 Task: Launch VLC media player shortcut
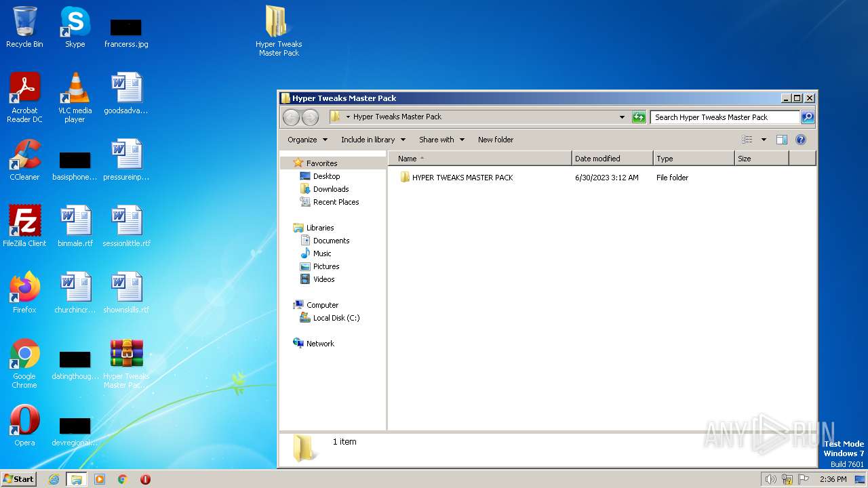75,98
